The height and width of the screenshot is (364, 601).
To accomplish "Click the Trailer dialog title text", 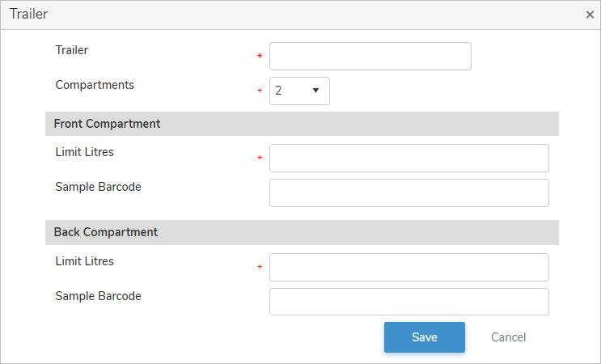I will pos(28,15).
